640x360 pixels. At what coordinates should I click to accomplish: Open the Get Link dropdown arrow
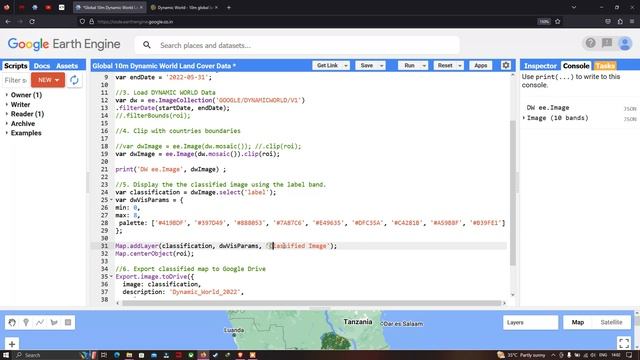tap(346, 66)
